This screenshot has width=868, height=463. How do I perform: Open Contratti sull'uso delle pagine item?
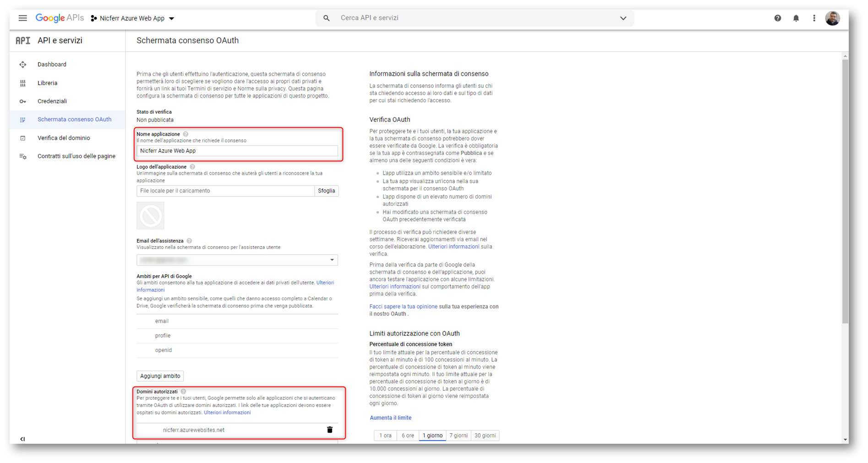click(76, 156)
